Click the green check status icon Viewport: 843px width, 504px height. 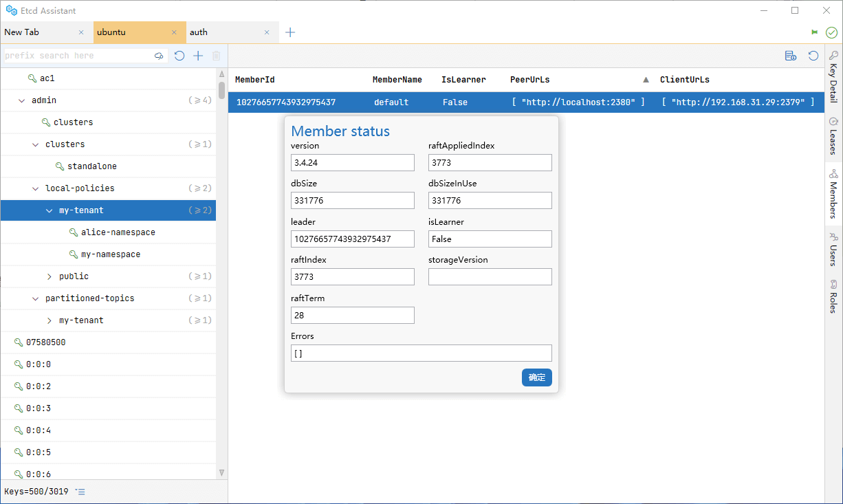coord(831,32)
